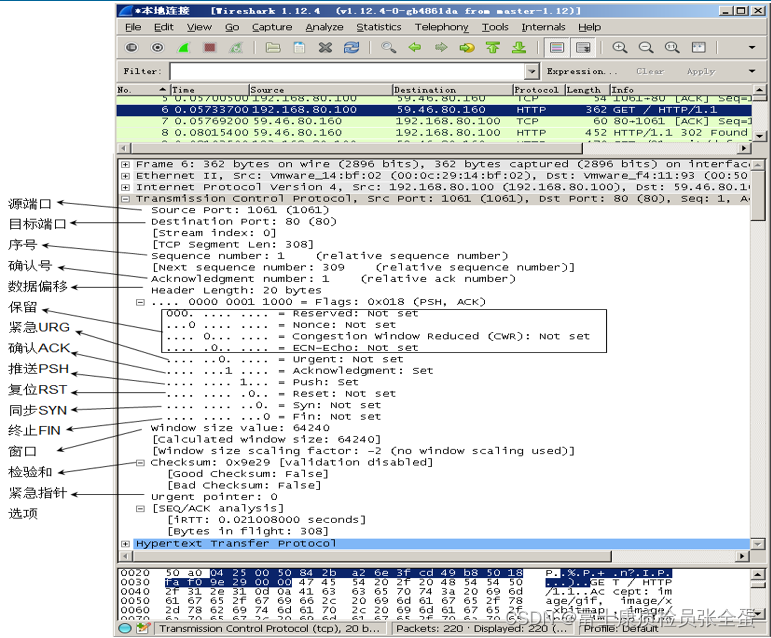This screenshot has width=771, height=638.
Task: Open capture options toolbar icon
Action: click(157, 48)
